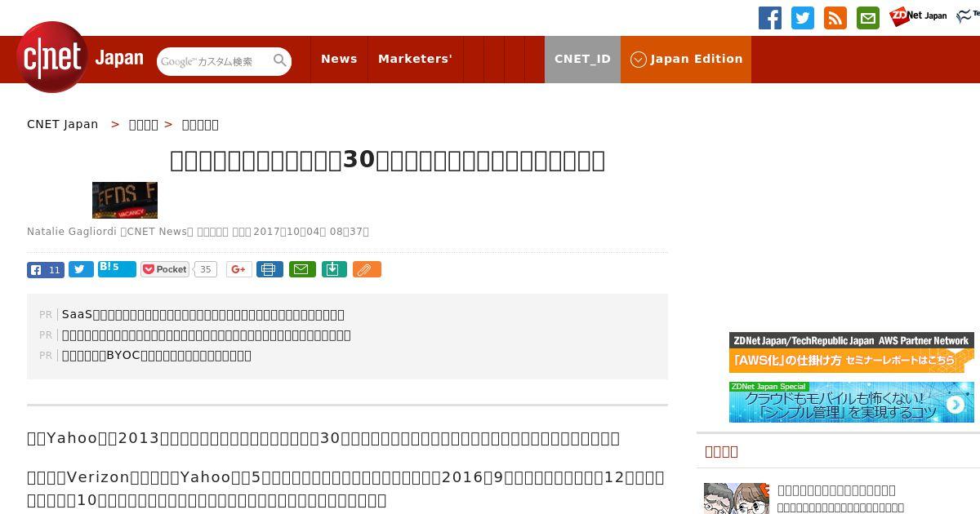Click the CNET Japan breadcrumb link
This screenshot has width=980, height=514.
63,124
